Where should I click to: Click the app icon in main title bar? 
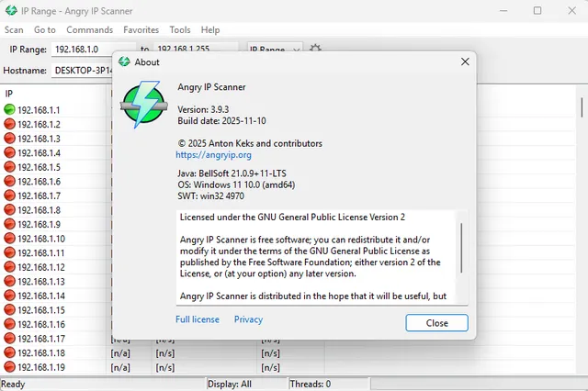(x=11, y=11)
